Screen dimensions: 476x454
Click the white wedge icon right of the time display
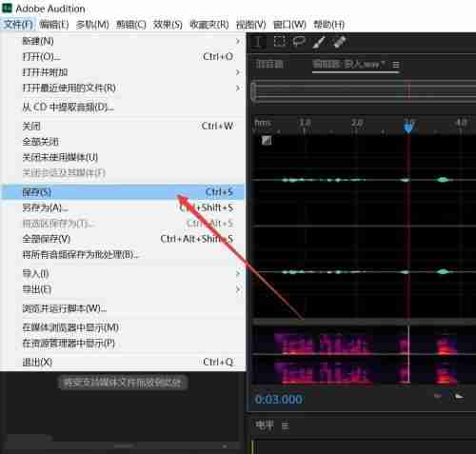pyautogui.click(x=459, y=396)
